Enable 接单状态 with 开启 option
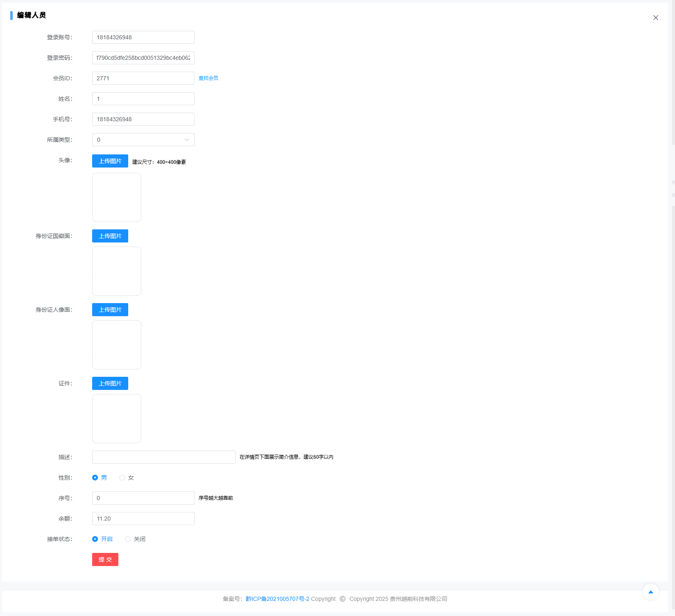675x616 pixels. 95,539
